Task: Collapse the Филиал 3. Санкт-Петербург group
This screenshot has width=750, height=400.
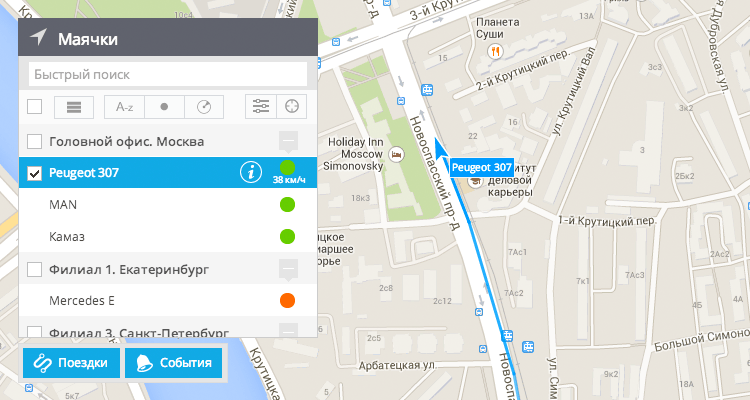Action: click(288, 331)
